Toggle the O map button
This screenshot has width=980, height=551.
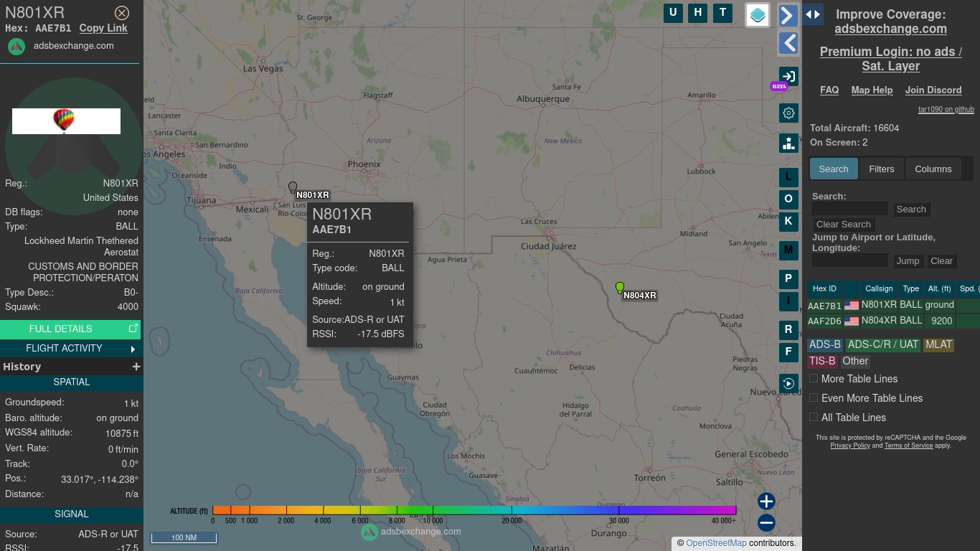tap(788, 199)
